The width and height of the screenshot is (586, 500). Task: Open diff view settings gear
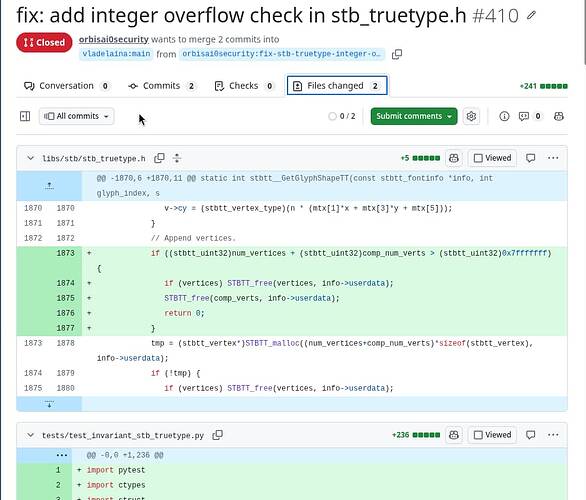(471, 116)
